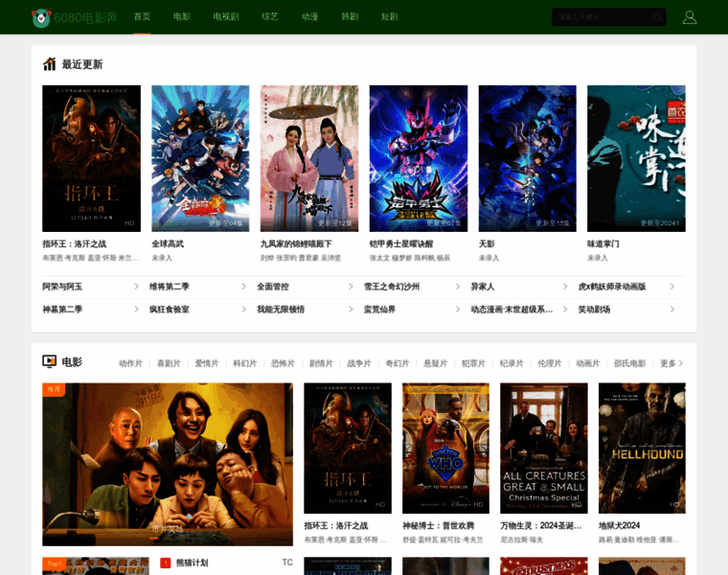The image size is (728, 575).
Task: Expand the 蛮荒仙界 row chevron
Action: click(457, 310)
